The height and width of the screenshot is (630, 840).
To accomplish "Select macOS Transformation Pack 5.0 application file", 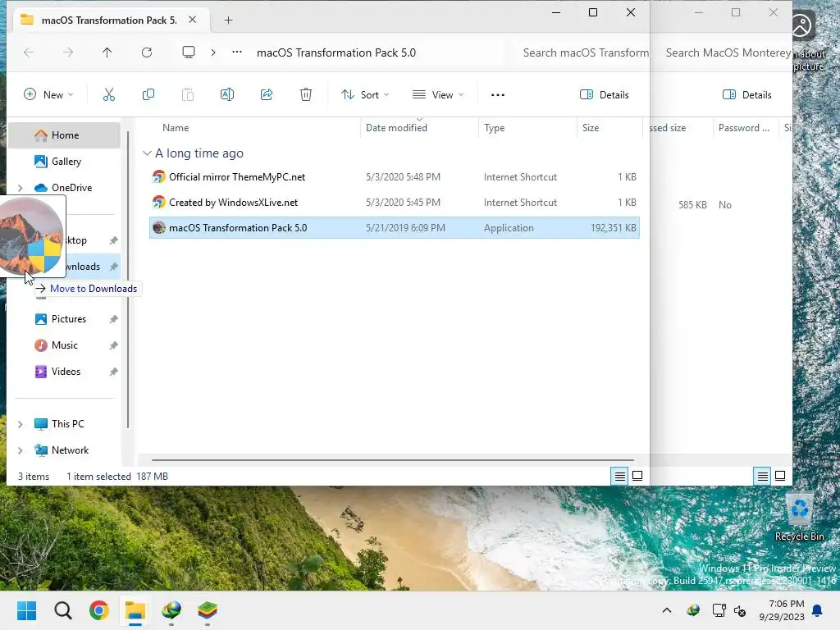I will click(395, 228).
